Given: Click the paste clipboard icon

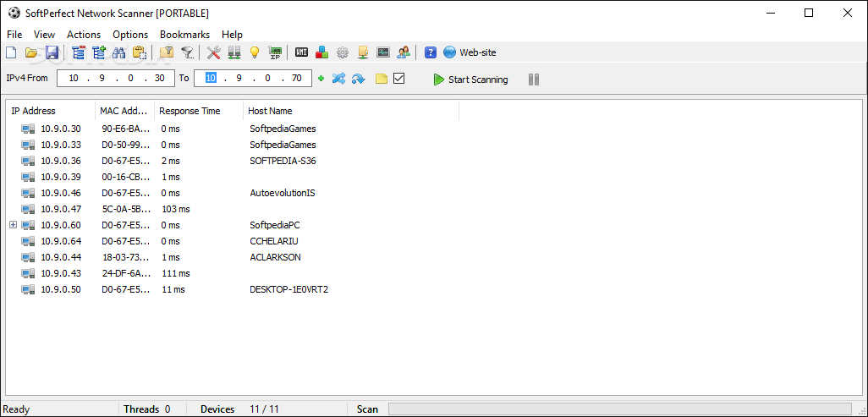Looking at the screenshot, I should (139, 52).
